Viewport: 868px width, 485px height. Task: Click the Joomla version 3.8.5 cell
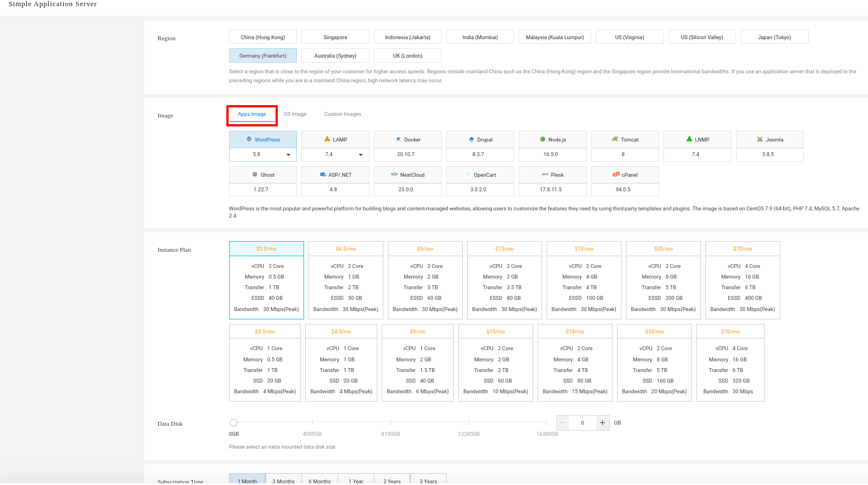(x=770, y=154)
